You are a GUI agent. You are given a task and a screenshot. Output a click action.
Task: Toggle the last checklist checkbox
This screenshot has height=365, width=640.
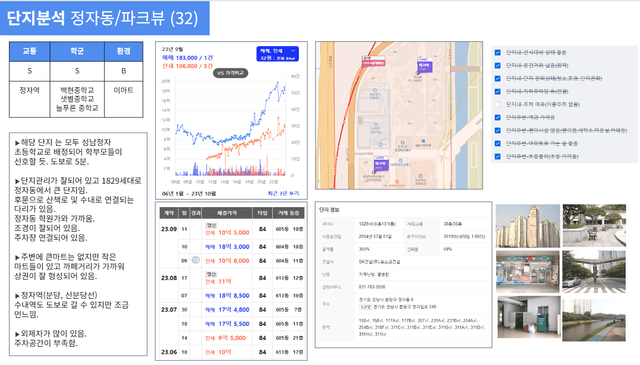click(498, 156)
